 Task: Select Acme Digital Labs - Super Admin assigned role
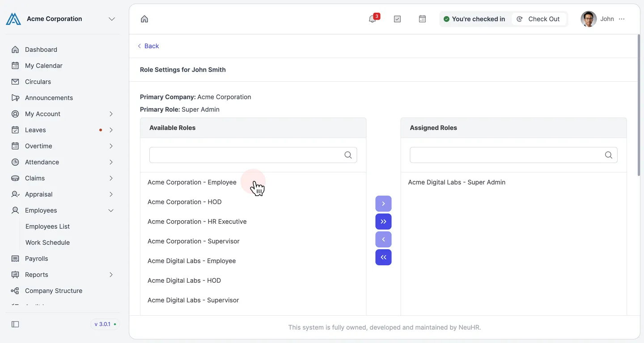tap(513, 182)
